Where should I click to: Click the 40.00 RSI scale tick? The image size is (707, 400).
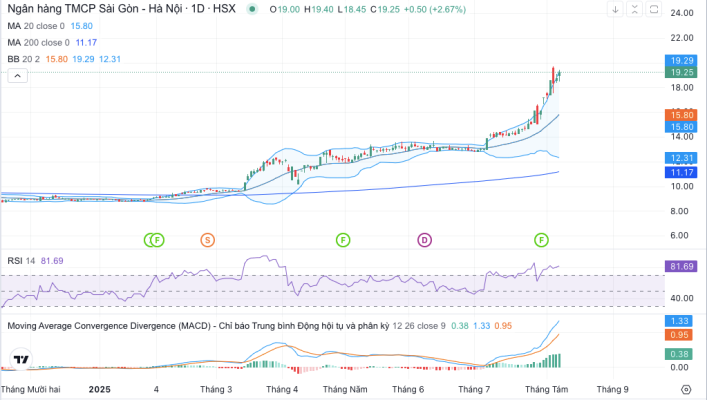point(682,298)
